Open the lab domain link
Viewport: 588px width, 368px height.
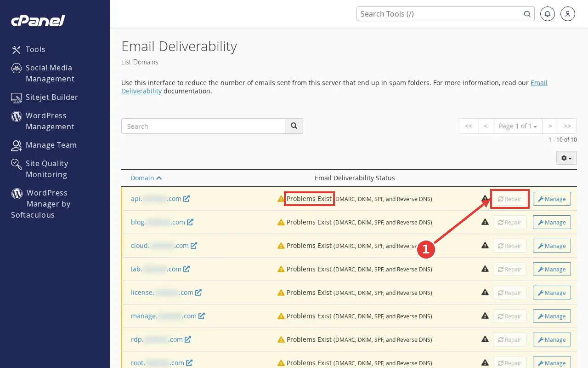[x=160, y=269]
